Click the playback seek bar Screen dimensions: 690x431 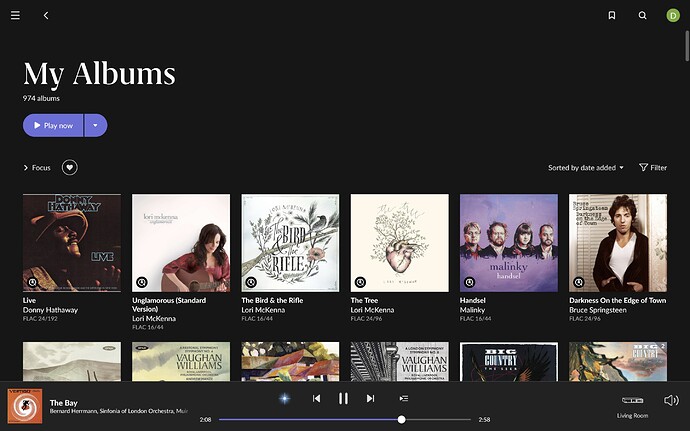[345, 420]
